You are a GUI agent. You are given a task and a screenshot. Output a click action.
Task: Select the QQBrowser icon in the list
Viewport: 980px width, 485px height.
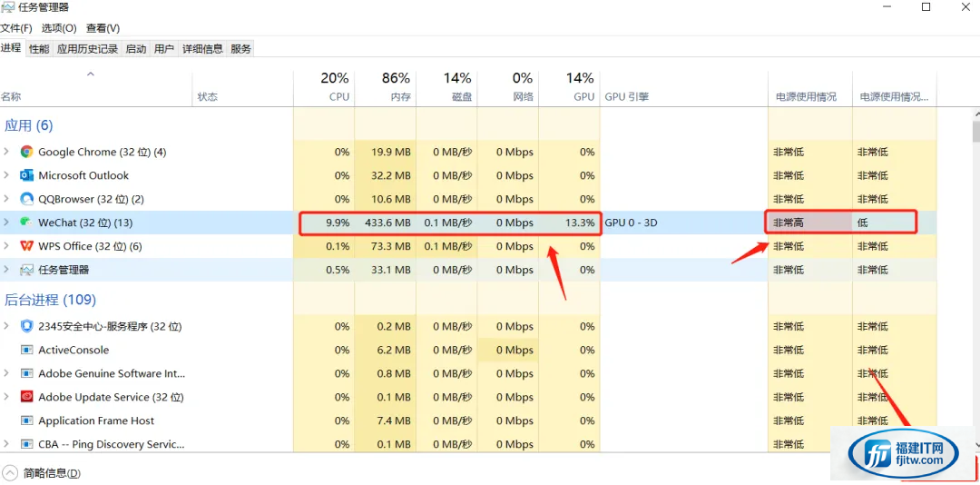[27, 199]
